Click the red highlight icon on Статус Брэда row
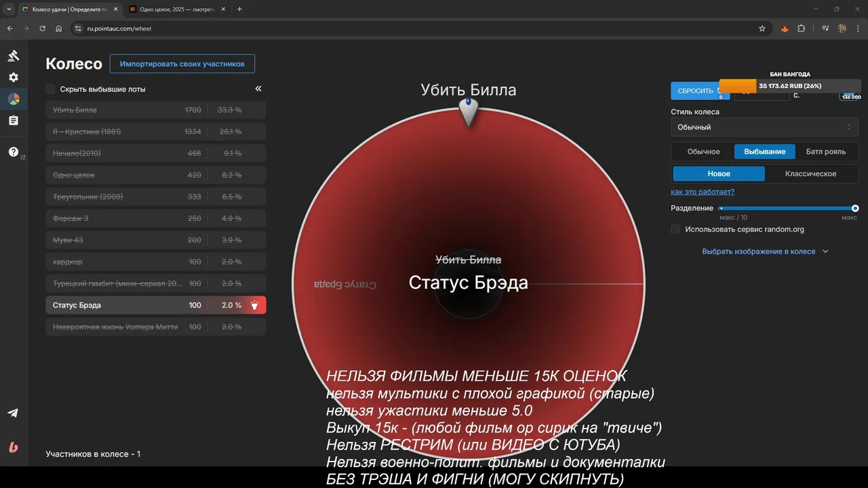This screenshot has height=488, width=868. pyautogui.click(x=255, y=305)
